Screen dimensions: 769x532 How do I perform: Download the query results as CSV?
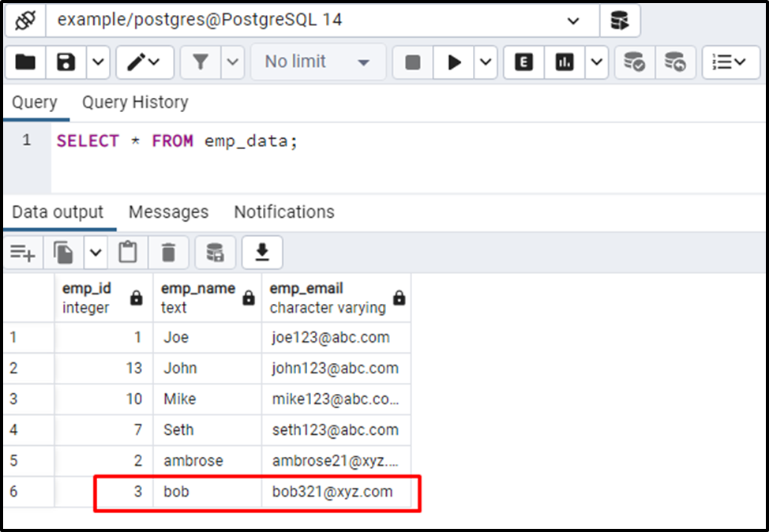coord(261,253)
